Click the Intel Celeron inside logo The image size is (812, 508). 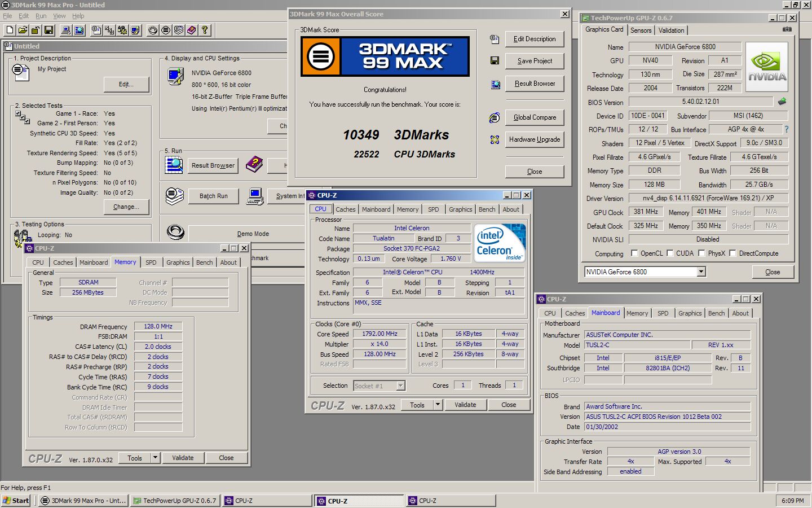point(500,243)
